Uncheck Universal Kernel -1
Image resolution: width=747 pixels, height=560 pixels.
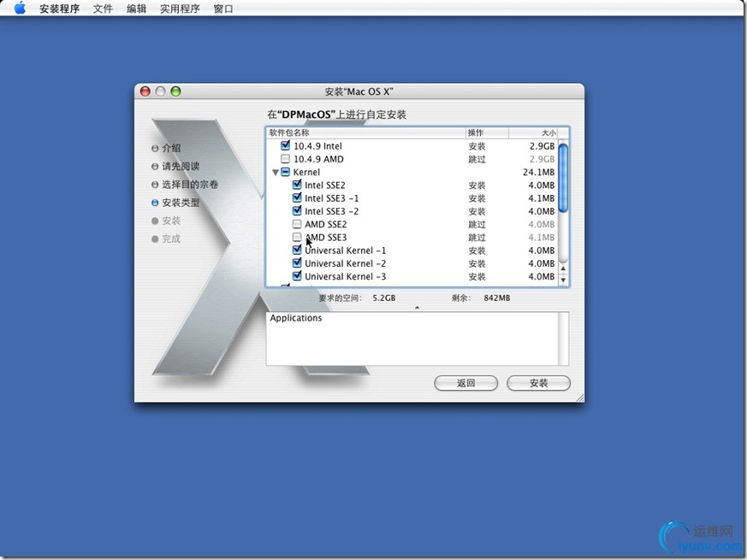coord(297,250)
